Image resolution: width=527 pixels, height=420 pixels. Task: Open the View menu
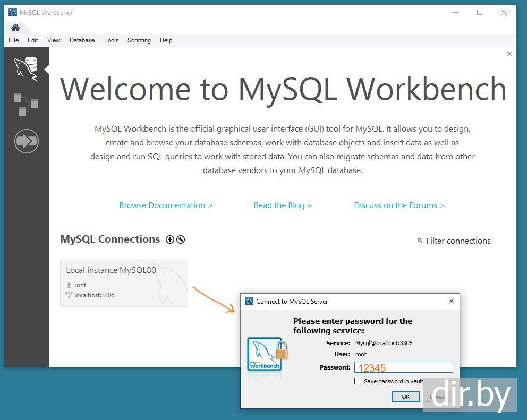click(54, 40)
